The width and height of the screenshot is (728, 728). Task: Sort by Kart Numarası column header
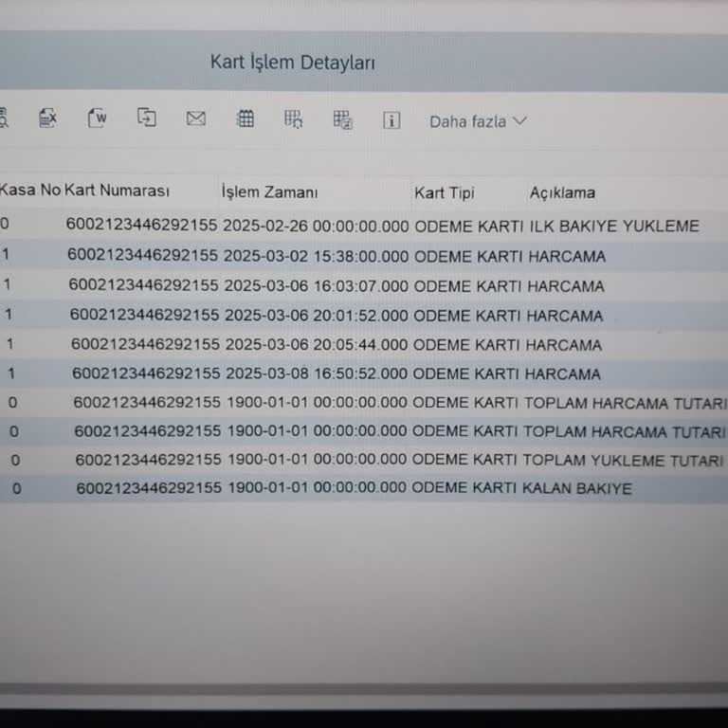[x=117, y=191]
